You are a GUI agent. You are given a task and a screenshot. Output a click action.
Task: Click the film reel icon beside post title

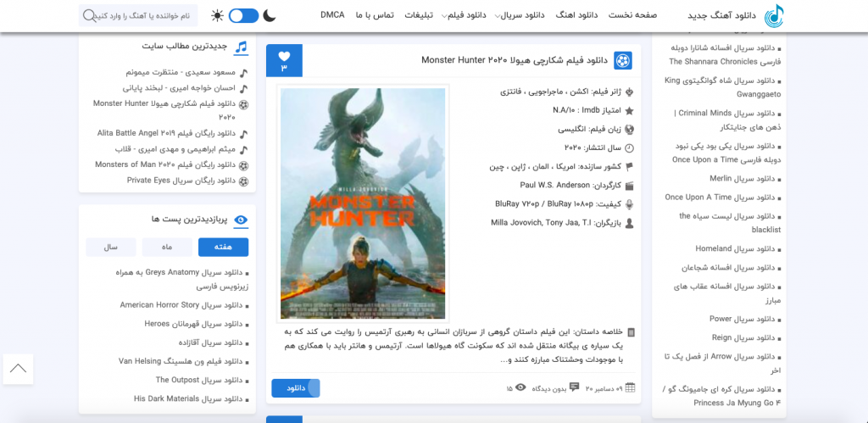tap(623, 60)
